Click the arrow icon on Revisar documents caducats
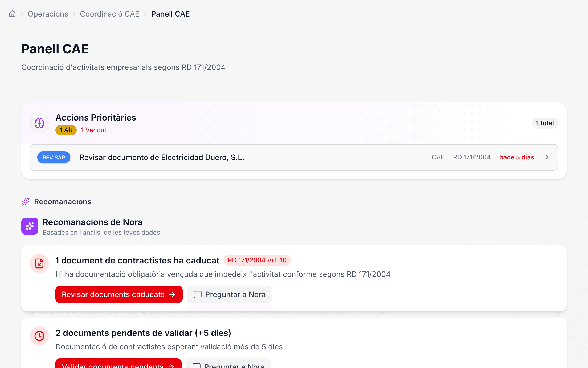 click(x=172, y=294)
